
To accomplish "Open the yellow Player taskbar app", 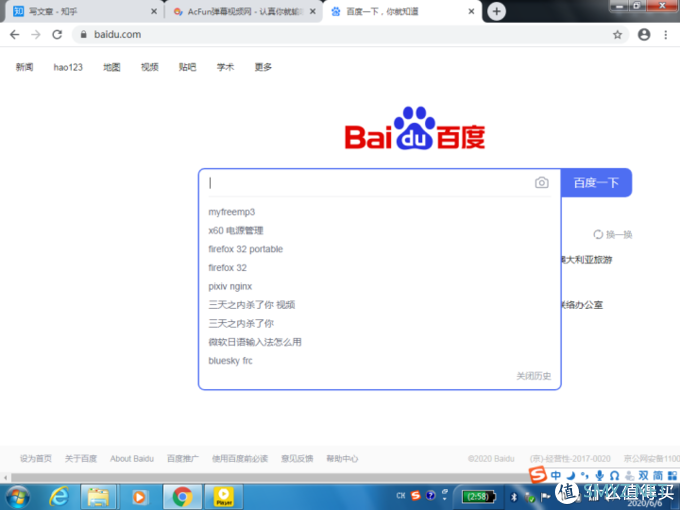I will (223, 497).
